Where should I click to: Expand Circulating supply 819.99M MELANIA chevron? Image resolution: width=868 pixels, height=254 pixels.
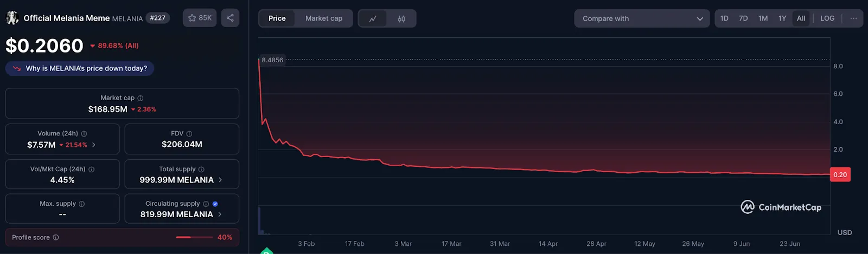point(220,214)
